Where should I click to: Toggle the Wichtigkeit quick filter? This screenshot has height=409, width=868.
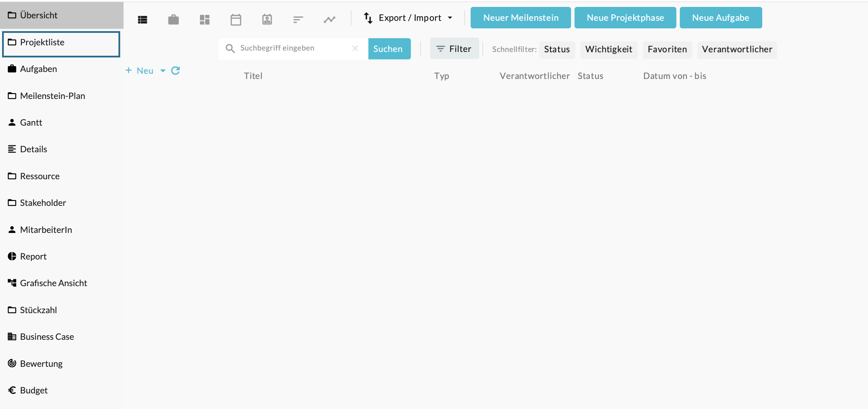point(609,49)
